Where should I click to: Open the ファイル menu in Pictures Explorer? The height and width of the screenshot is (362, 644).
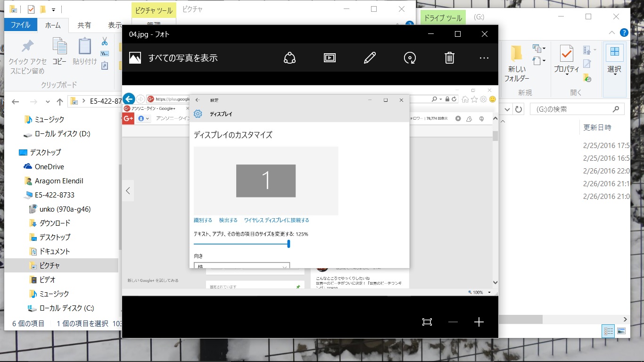(20, 25)
